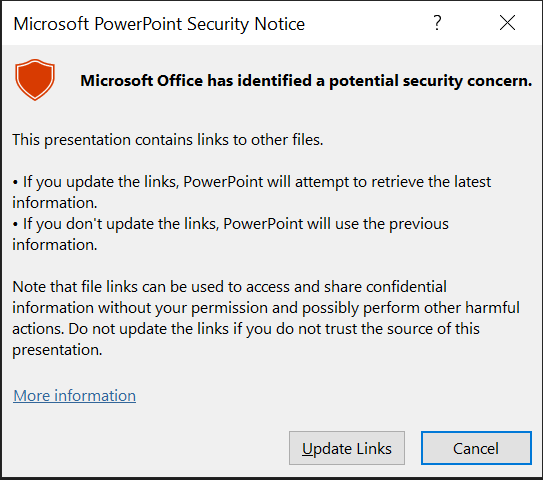Select the bold potential security concern heading

tap(306, 81)
